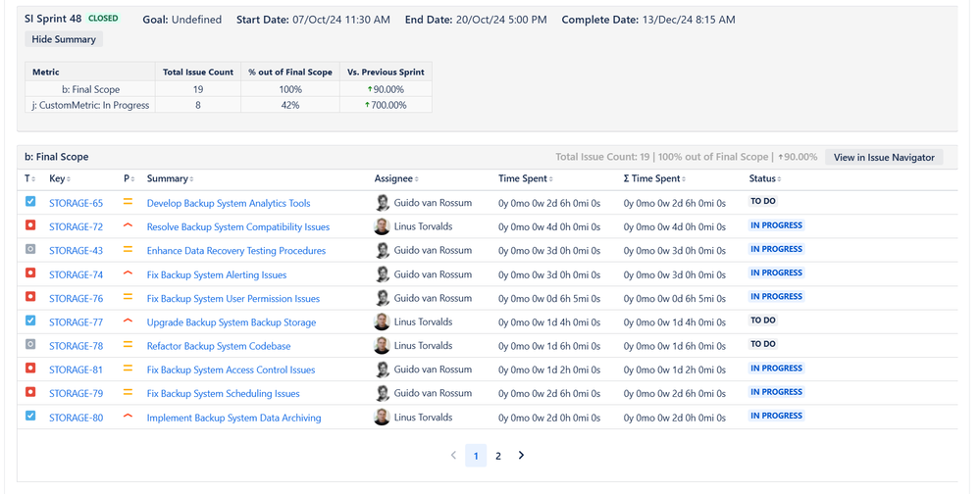Open Fix Backup System Alerting Issues

pos(216,274)
